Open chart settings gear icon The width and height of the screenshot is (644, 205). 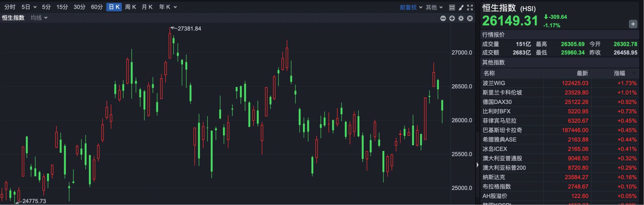[461, 18]
